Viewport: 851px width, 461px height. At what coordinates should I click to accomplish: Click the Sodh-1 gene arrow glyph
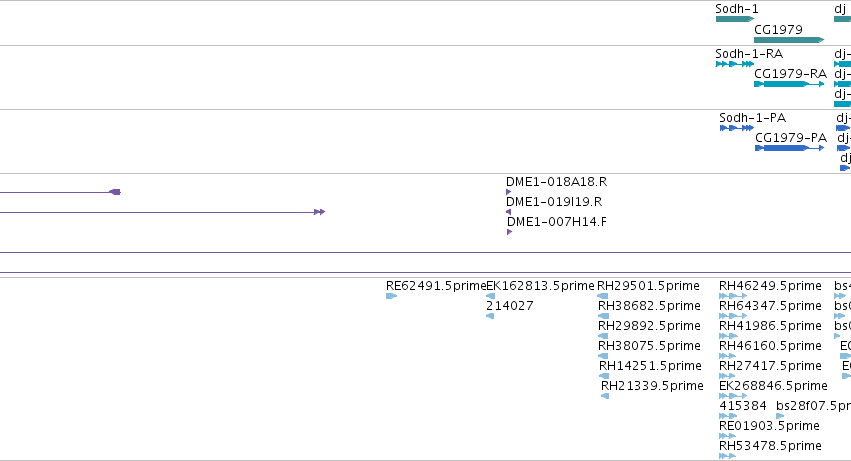pyautogui.click(x=735, y=19)
